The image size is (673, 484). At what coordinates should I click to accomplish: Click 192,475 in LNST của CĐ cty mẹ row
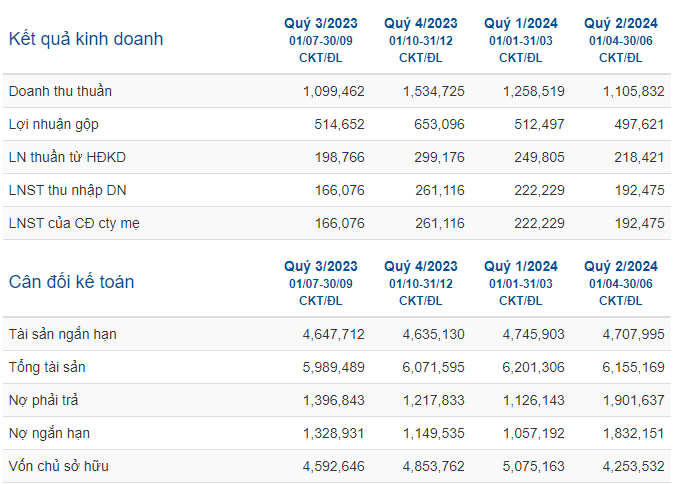pyautogui.click(x=640, y=224)
